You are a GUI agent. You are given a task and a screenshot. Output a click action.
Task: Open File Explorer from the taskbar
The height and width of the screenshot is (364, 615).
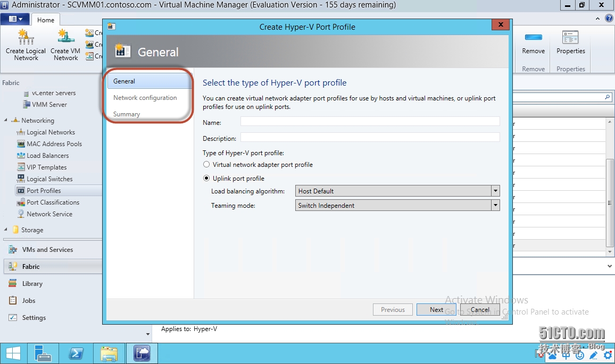pyautogui.click(x=109, y=354)
